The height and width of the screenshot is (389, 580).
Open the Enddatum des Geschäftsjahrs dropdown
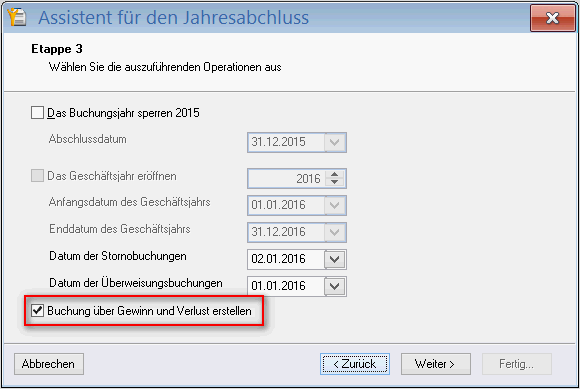(x=335, y=232)
